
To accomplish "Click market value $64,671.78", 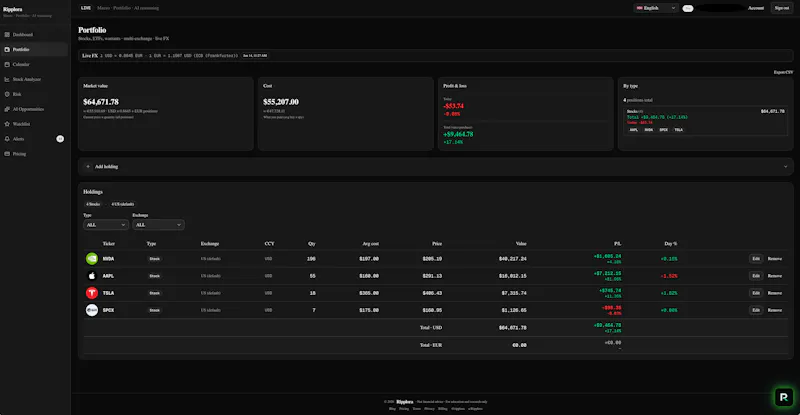I will [x=101, y=102].
